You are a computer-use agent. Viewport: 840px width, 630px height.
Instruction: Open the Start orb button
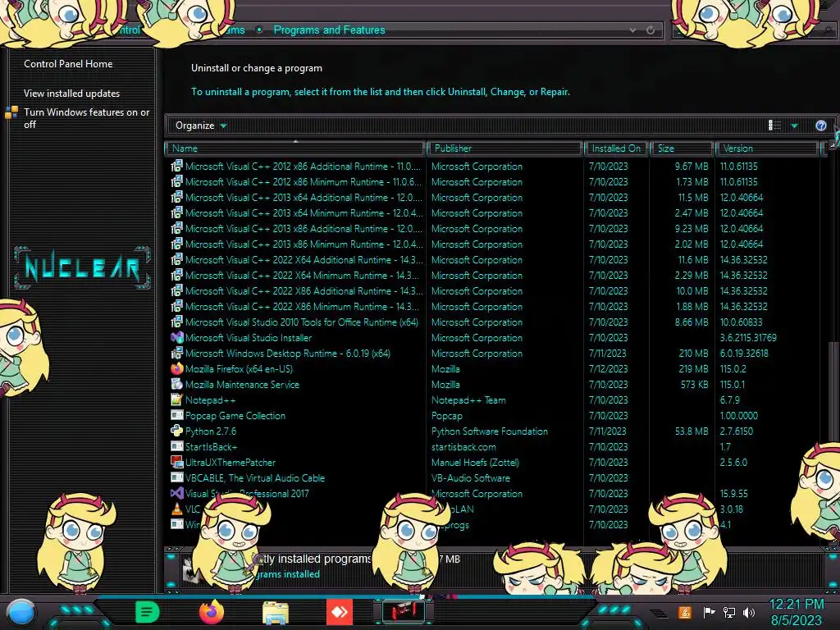[21, 612]
